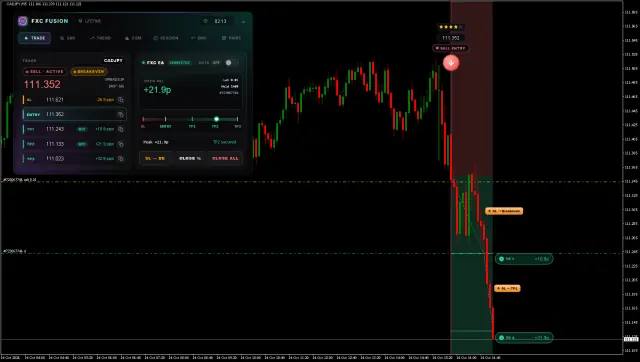Switch to the TREND tab
Viewport: 640px width, 362px height.
(100, 38)
